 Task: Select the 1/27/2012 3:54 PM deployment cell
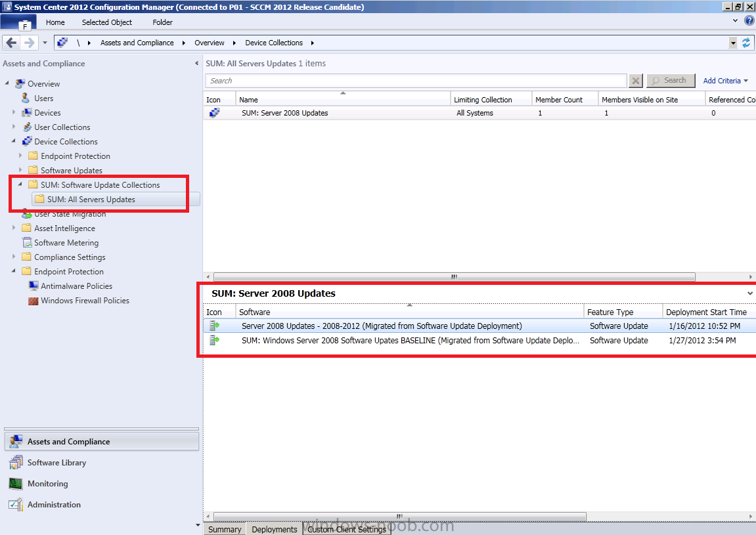click(x=702, y=341)
